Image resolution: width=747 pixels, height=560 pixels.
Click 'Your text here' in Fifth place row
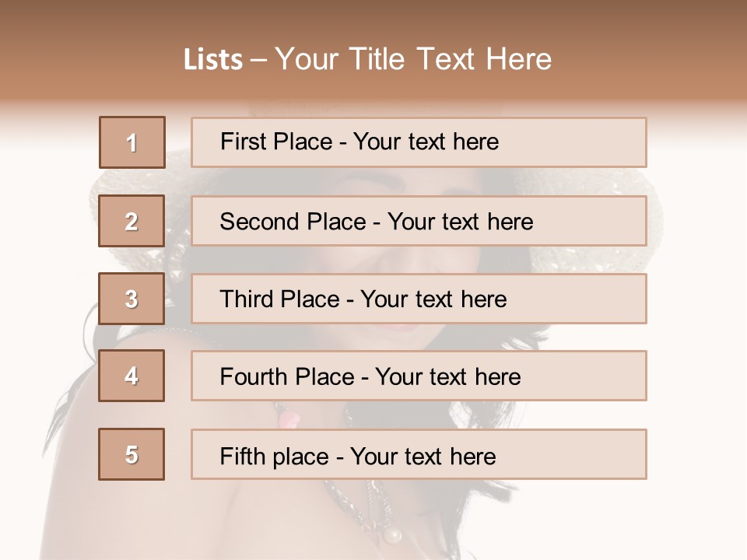423,457
